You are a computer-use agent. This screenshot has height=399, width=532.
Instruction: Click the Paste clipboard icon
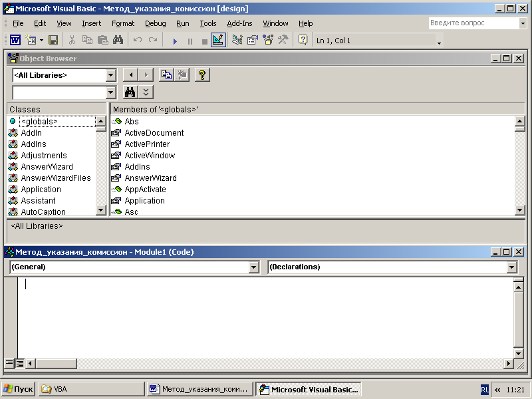[103, 41]
